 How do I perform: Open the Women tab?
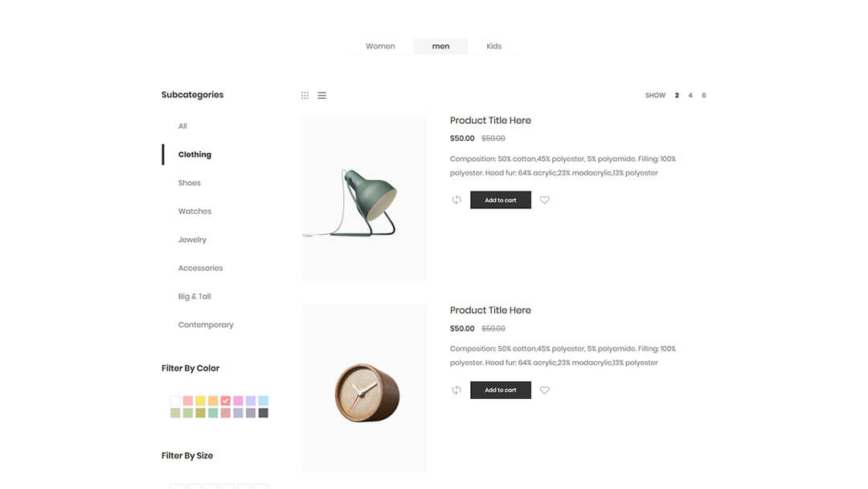[x=380, y=46]
